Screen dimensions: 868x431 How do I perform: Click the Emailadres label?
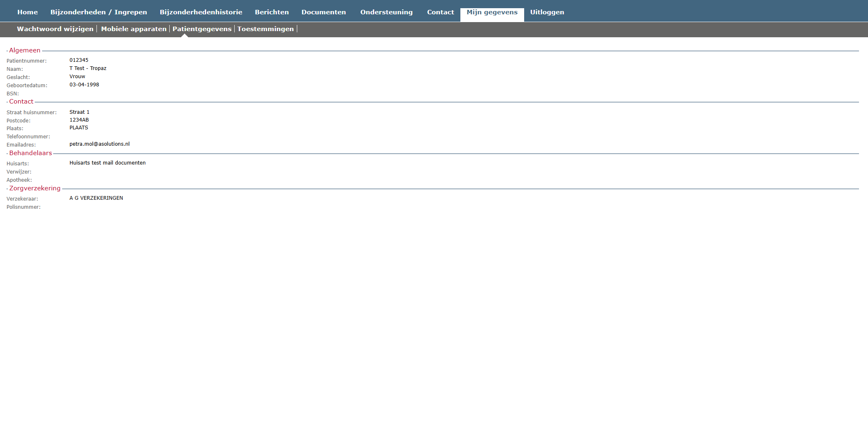coord(21,145)
